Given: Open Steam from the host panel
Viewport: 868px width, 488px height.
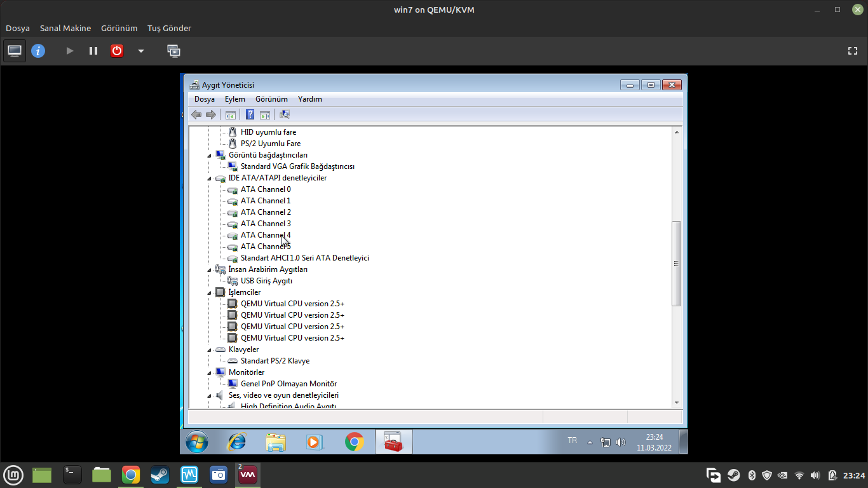Looking at the screenshot, I should [x=159, y=475].
